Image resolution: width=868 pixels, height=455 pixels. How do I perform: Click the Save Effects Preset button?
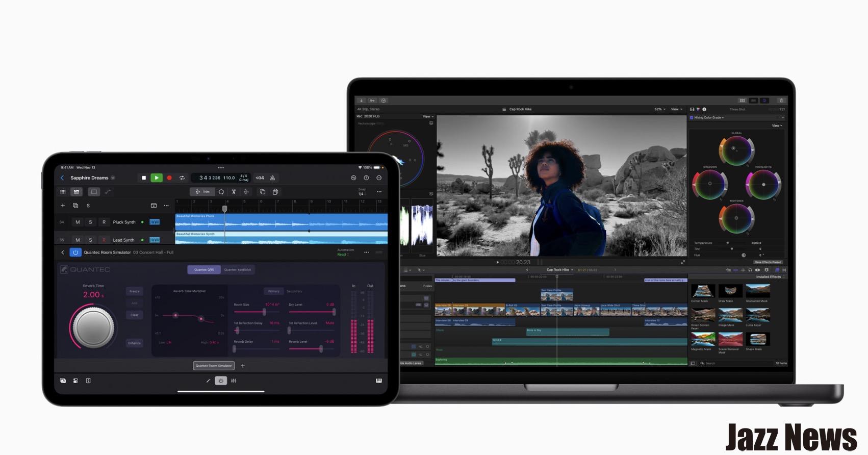tap(768, 262)
